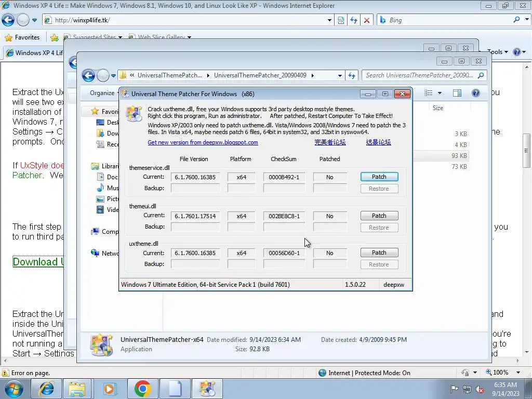Image resolution: width=532 pixels, height=399 pixels.
Task: Change the view with Explorer views icon
Action: 429,93
